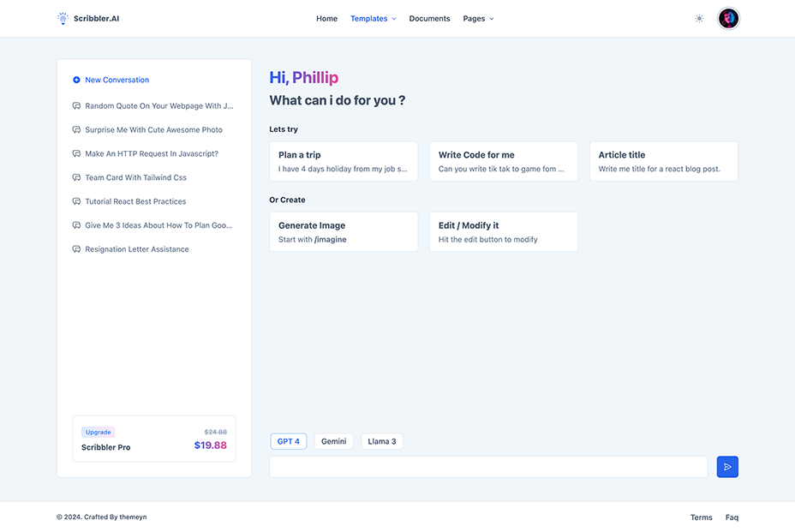Click the 'Lets try' section label
This screenshot has width=795, height=532.
(284, 129)
